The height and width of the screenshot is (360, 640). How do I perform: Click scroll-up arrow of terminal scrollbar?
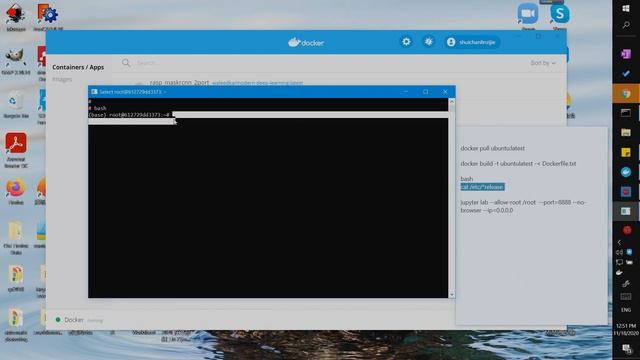[451, 102]
